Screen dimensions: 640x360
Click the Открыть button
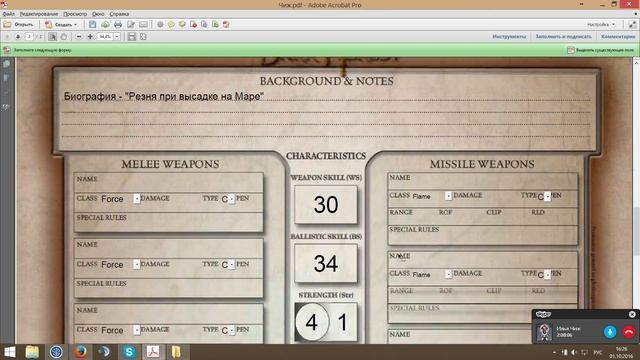[19, 24]
